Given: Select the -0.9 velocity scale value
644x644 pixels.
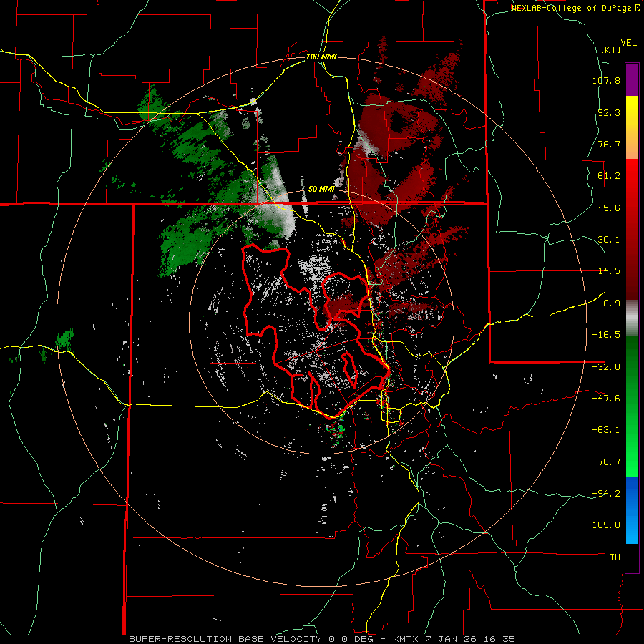Looking at the screenshot, I should (x=609, y=303).
